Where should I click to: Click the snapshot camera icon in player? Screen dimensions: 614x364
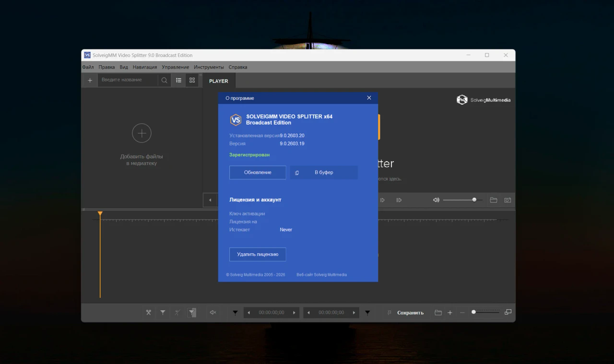[508, 200]
